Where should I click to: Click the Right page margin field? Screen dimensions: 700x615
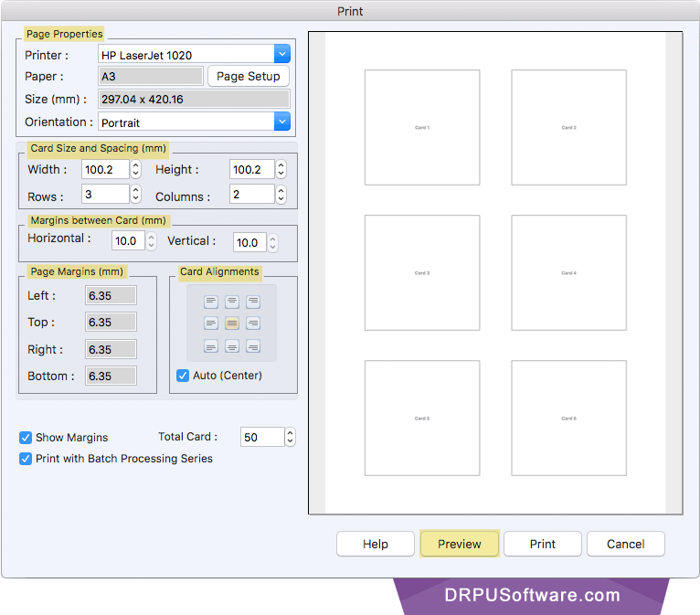111,349
